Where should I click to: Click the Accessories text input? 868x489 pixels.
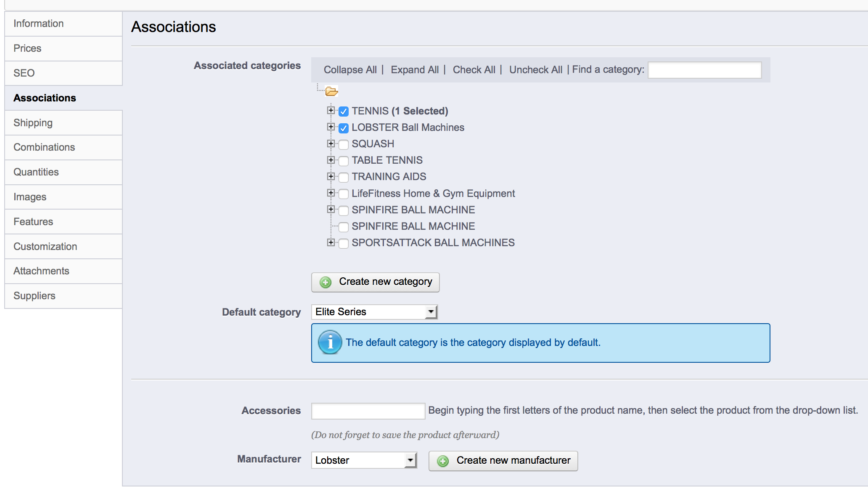(368, 411)
